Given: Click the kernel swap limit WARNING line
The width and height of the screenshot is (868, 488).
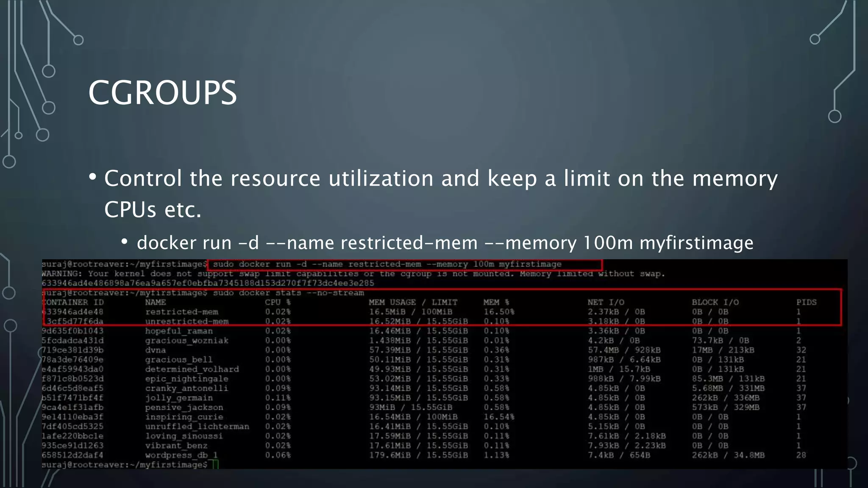Looking at the screenshot, I should (353, 274).
